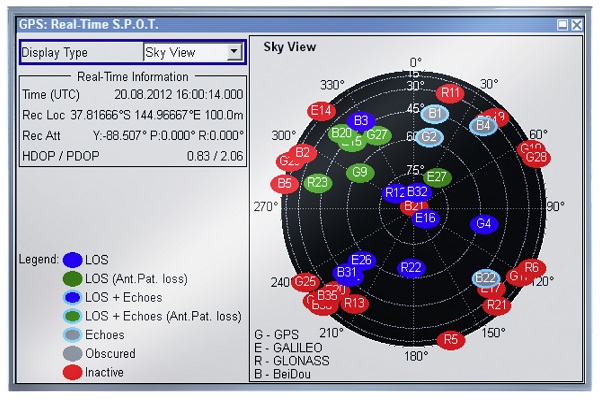Select the B35 satellite marker
The height and width of the screenshot is (400, 600).
(x=327, y=296)
